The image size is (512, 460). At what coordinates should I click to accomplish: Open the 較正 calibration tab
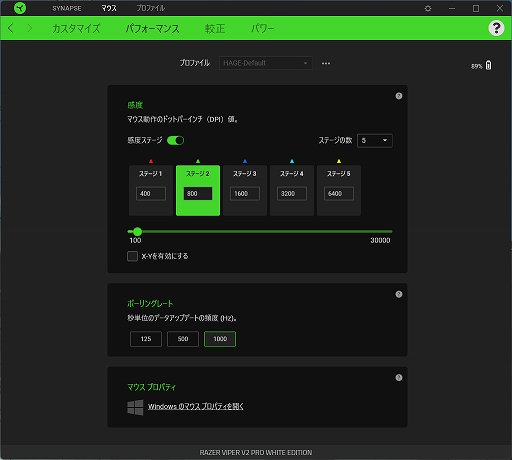(x=215, y=28)
